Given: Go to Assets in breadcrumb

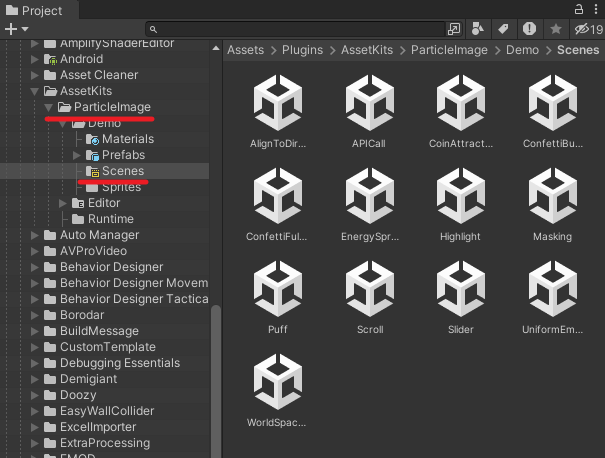Looking at the screenshot, I should tap(245, 50).
